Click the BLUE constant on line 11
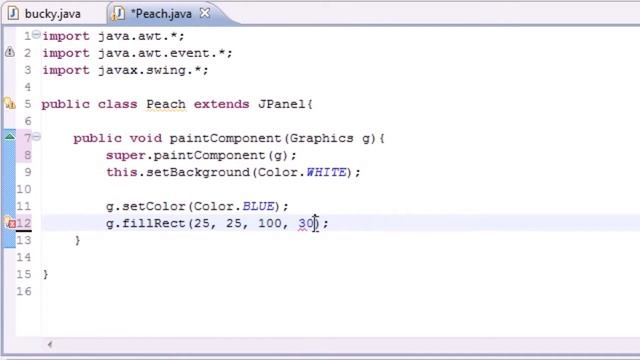The image size is (640, 360). [258, 206]
